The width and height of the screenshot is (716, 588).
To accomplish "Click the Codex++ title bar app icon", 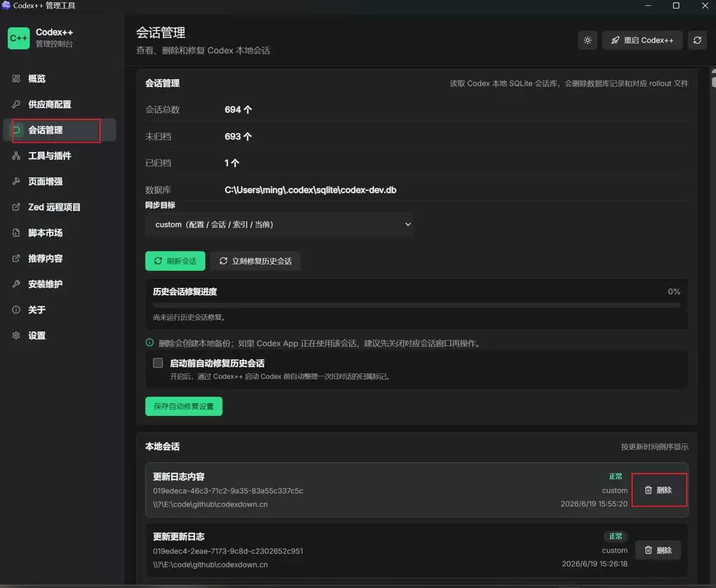I will point(6,5).
